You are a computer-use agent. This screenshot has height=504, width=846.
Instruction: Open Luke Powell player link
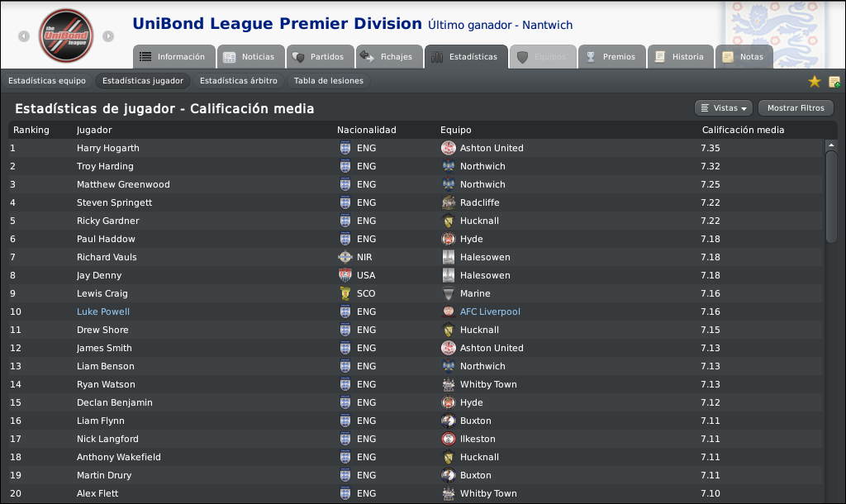point(103,311)
